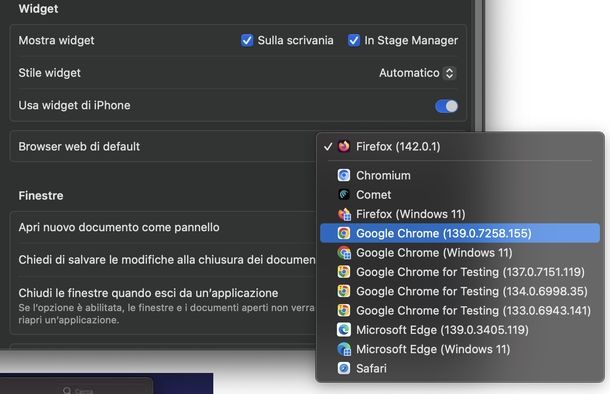The image size is (610, 394).
Task: Click the Safari compass icon
Action: 344,368
